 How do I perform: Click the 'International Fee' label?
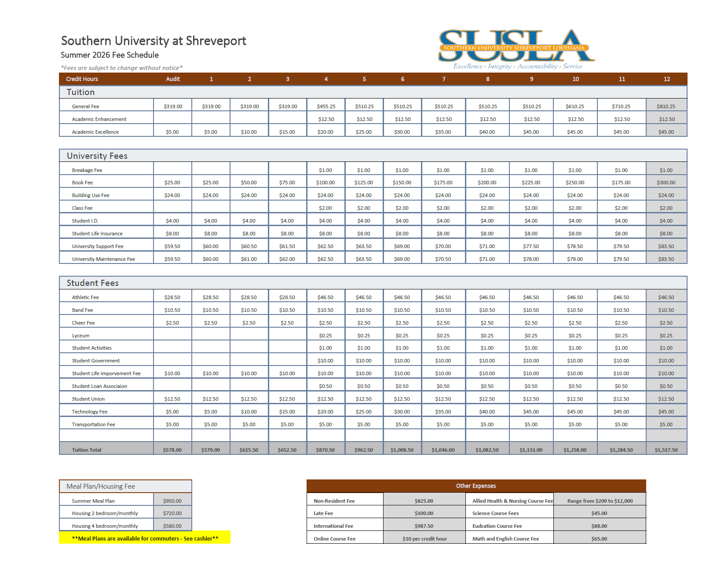tap(333, 526)
